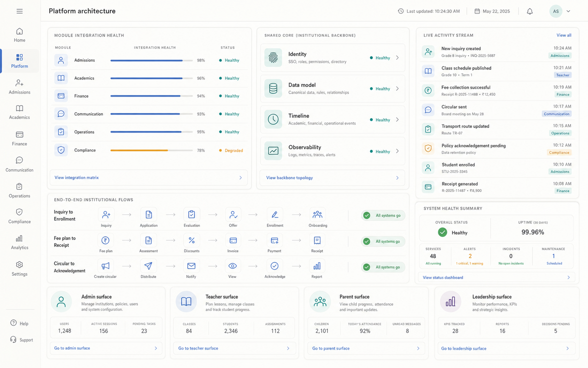Click the Go to leadership surface link
The height and width of the screenshot is (368, 588).
point(464,348)
